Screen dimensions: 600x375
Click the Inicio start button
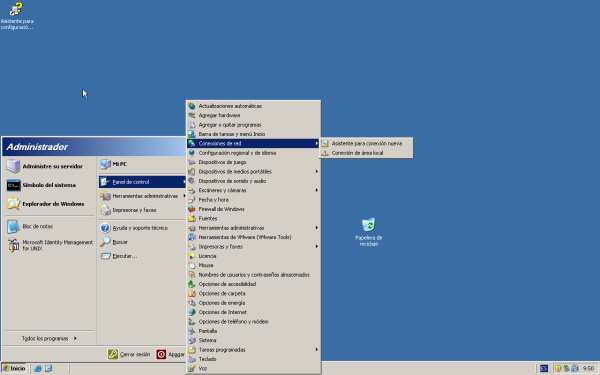(14, 368)
